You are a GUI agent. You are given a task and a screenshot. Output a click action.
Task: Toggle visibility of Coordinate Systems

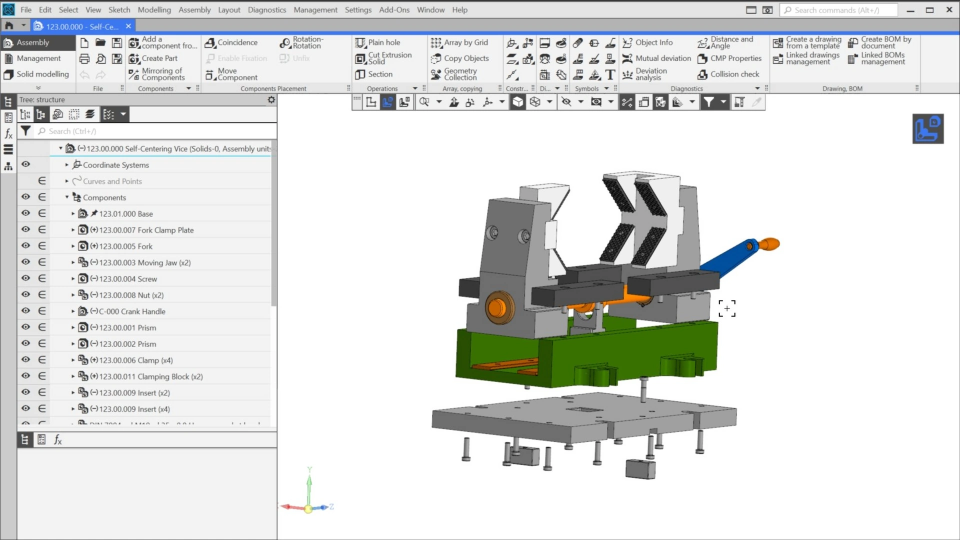point(26,165)
